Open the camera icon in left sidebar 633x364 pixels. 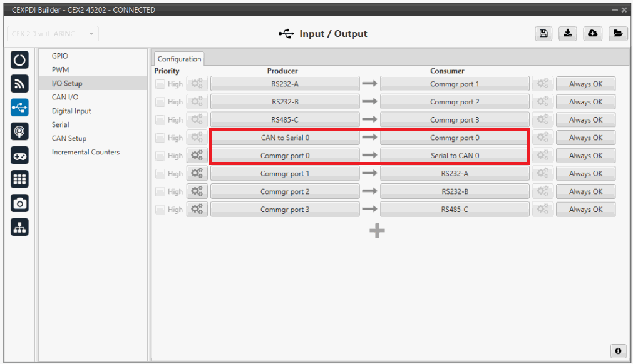point(19,203)
